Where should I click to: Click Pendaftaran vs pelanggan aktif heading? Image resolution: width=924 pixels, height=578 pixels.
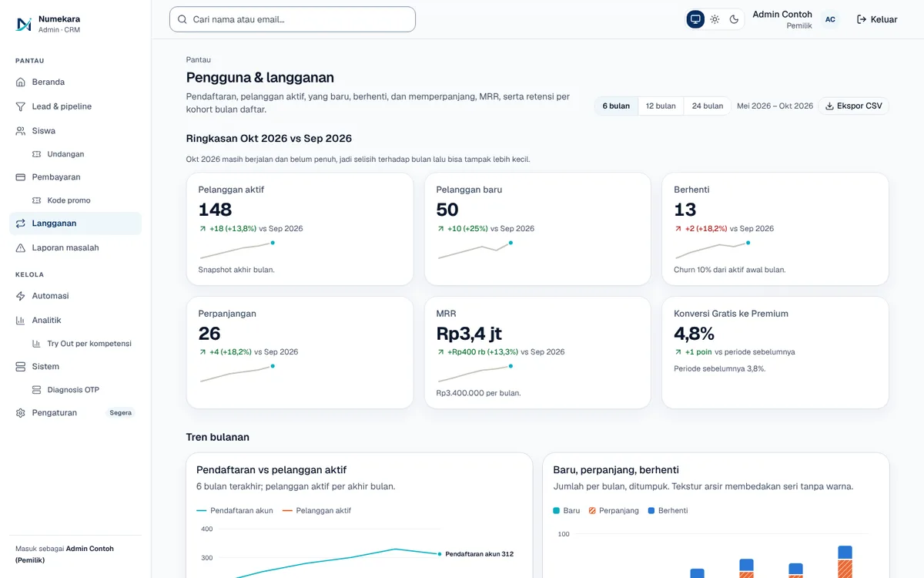coord(272,469)
